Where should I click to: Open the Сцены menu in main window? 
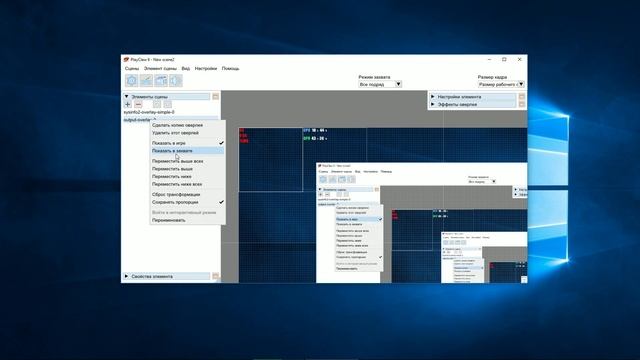(132, 69)
